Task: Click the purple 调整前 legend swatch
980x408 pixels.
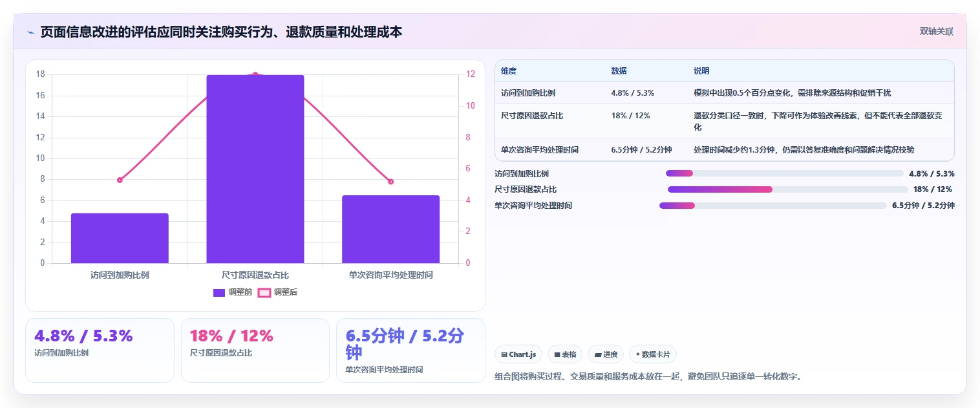Action: (x=219, y=292)
